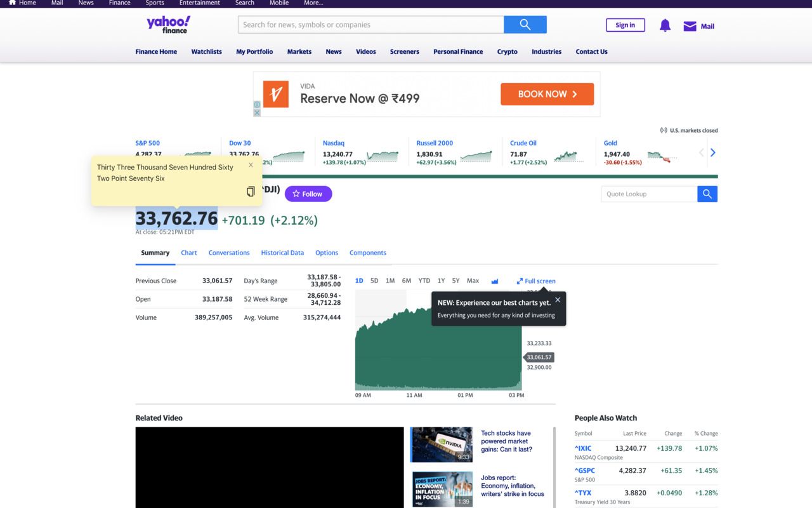
Task: Switch to the Conversations tab
Action: pyautogui.click(x=229, y=253)
